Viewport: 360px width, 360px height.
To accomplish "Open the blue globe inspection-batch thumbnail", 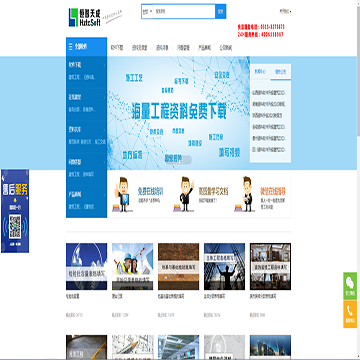I will click(86, 266).
